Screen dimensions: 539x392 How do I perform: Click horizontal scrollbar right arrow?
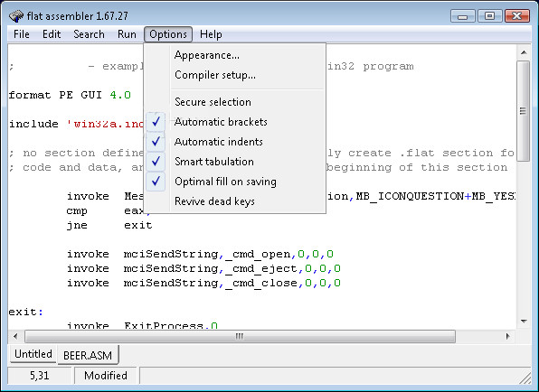click(x=508, y=336)
